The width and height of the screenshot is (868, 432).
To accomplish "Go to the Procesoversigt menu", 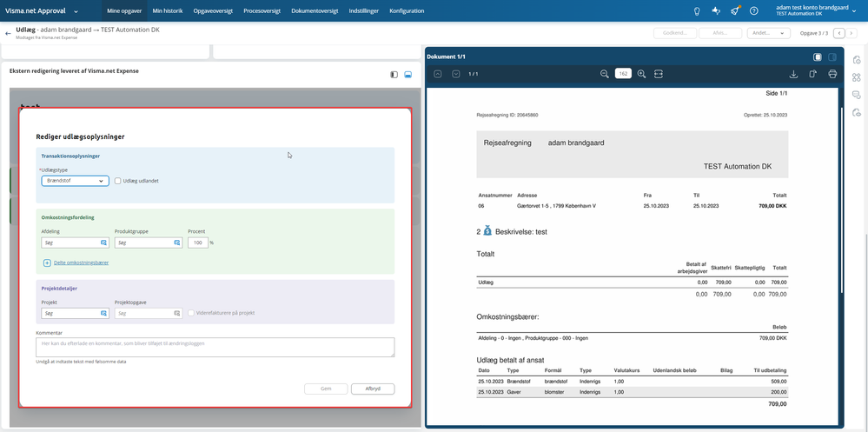I will (x=262, y=10).
